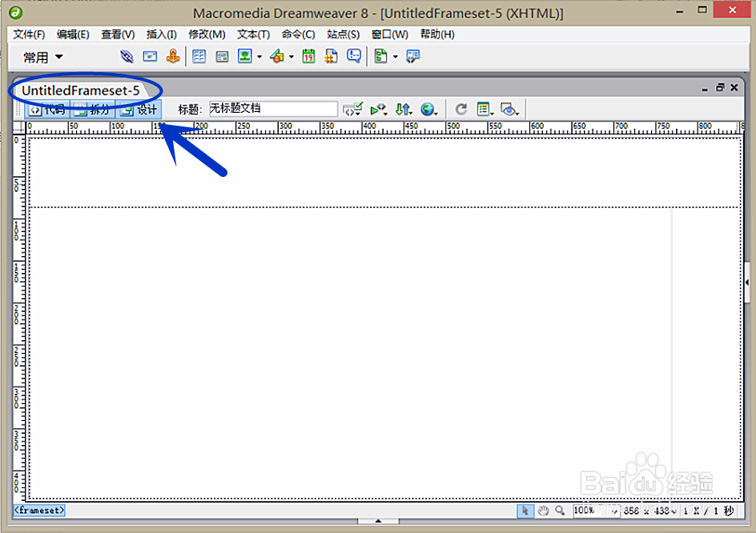Expand the Media icon dropdown arrow

coord(292,57)
